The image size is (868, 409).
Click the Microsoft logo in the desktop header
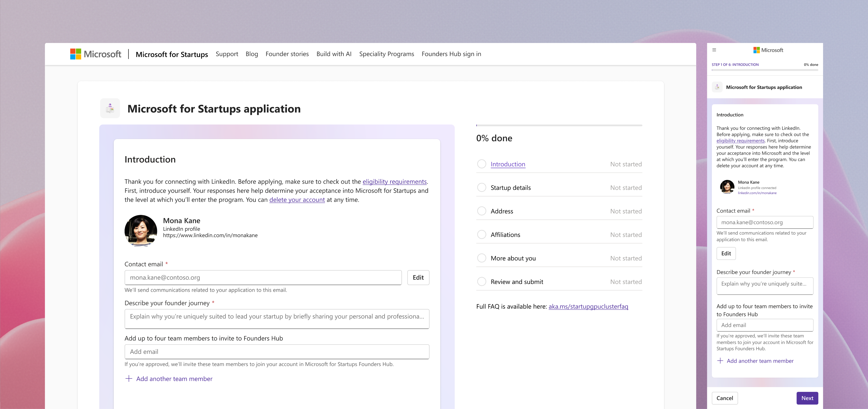(x=96, y=54)
